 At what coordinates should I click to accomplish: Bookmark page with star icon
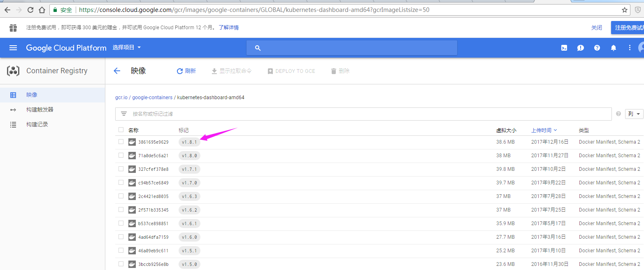point(625,9)
